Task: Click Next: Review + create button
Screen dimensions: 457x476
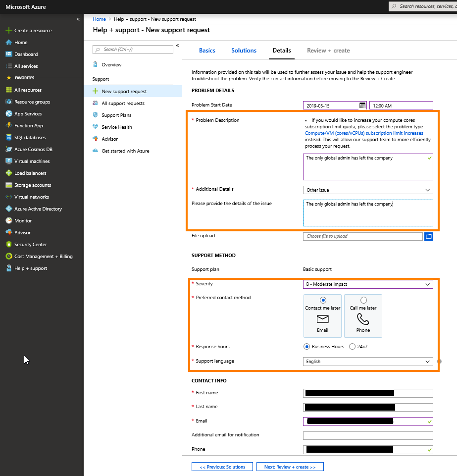Action: pos(290,467)
